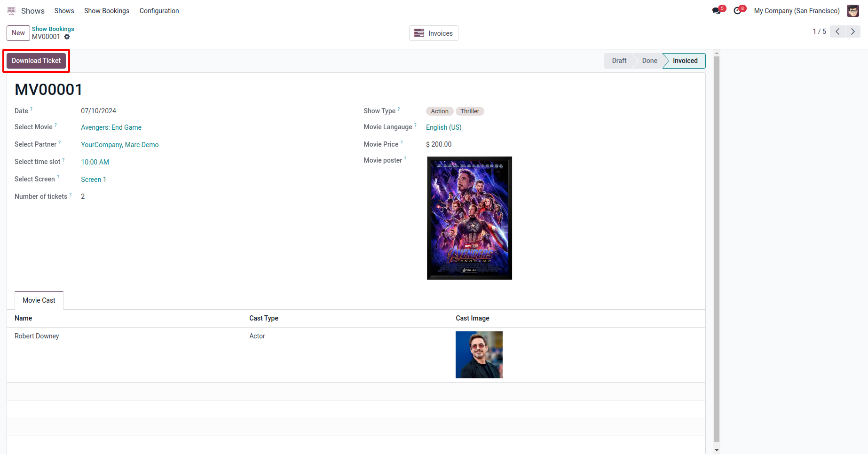This screenshot has height=454, width=868.
Task: Open the 10:00 AM time slot link
Action: (x=95, y=162)
